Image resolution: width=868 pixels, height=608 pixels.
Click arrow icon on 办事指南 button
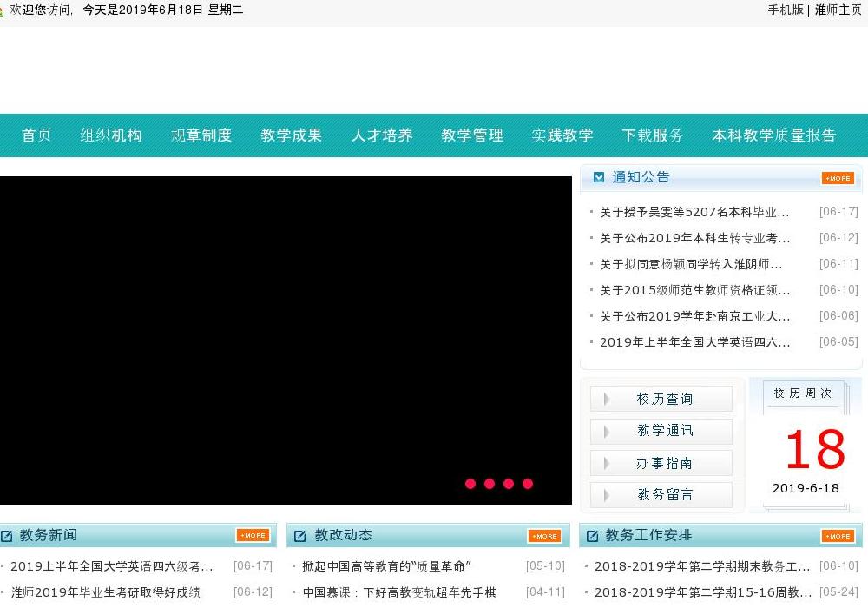click(x=607, y=463)
